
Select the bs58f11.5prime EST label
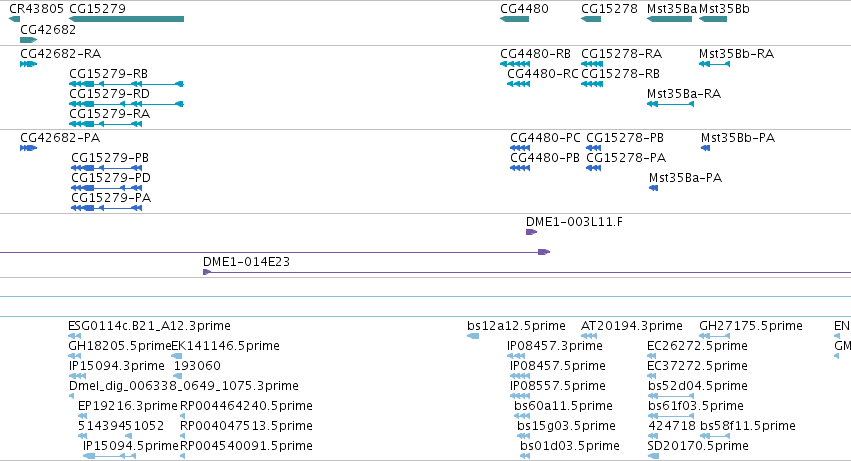pos(748,426)
